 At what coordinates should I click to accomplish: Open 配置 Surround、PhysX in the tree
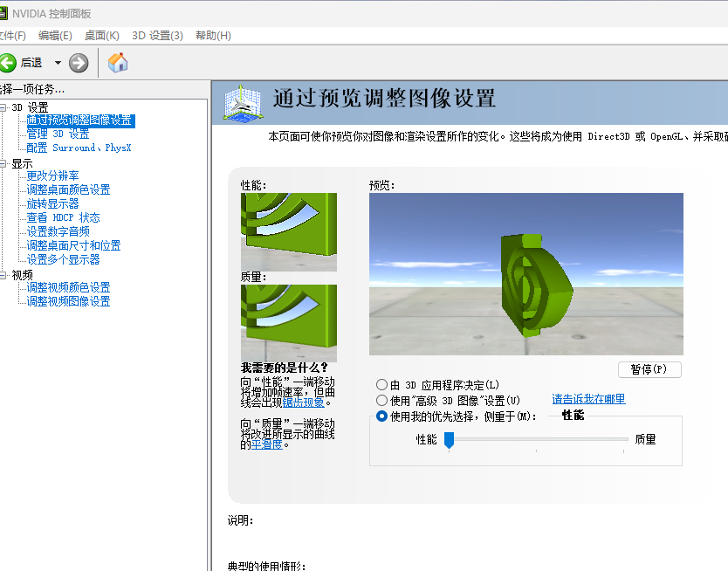coord(79,148)
